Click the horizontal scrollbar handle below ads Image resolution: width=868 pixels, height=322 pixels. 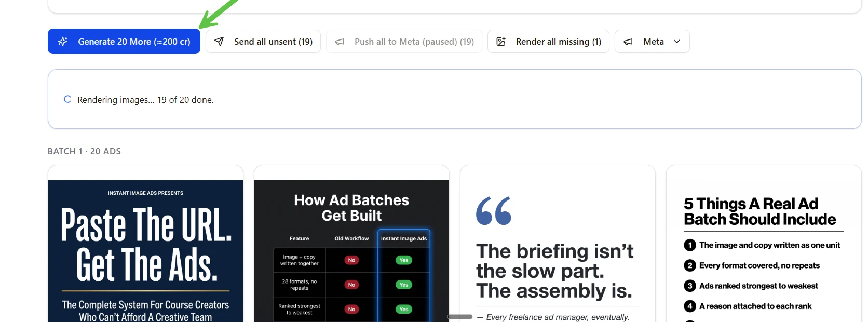(x=460, y=317)
